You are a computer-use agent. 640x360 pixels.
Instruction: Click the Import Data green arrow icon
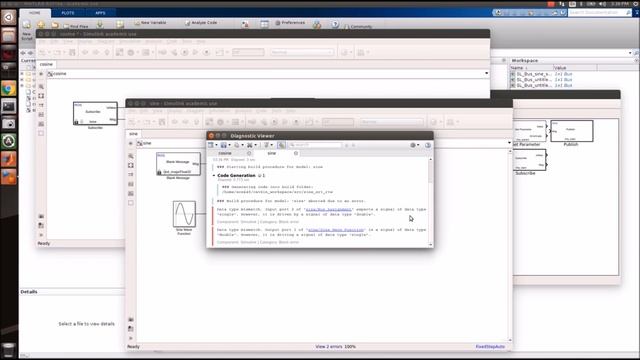tap(100, 24)
